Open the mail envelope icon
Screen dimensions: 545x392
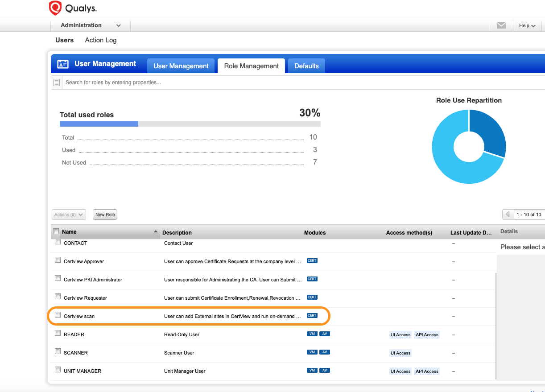coord(501,25)
